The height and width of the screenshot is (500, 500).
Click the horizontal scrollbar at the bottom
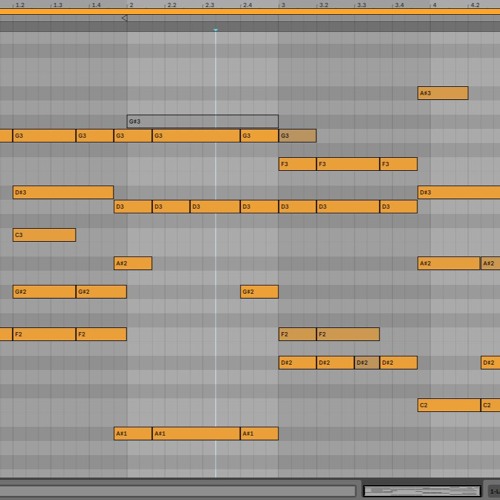coord(178,491)
